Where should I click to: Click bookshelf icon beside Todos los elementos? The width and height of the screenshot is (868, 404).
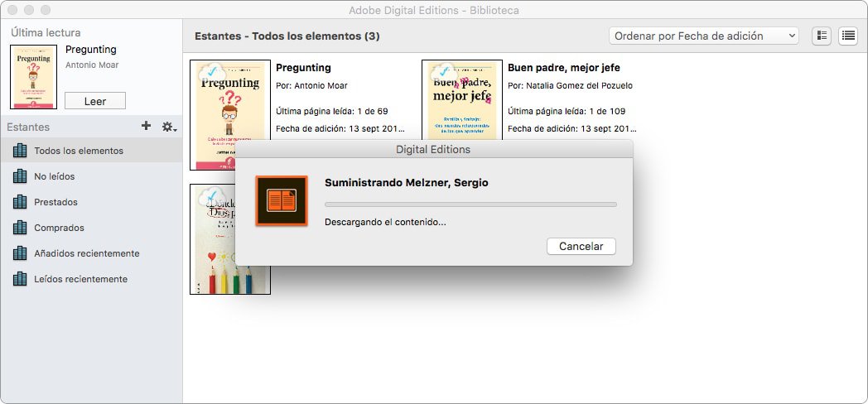[20, 151]
